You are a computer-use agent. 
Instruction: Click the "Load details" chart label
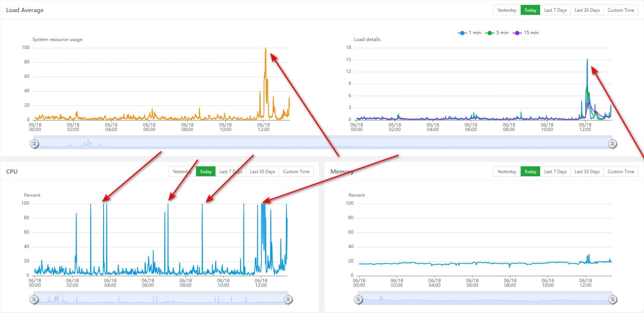(367, 40)
